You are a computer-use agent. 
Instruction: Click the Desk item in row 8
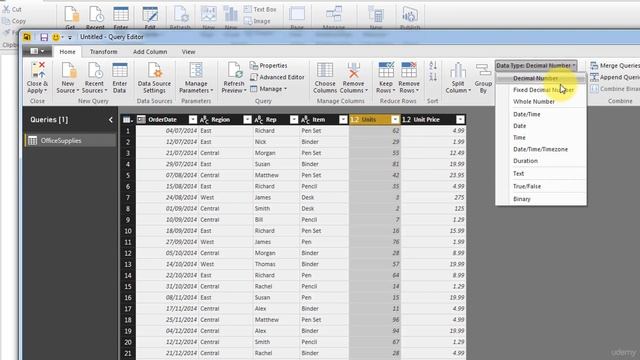pyautogui.click(x=324, y=209)
